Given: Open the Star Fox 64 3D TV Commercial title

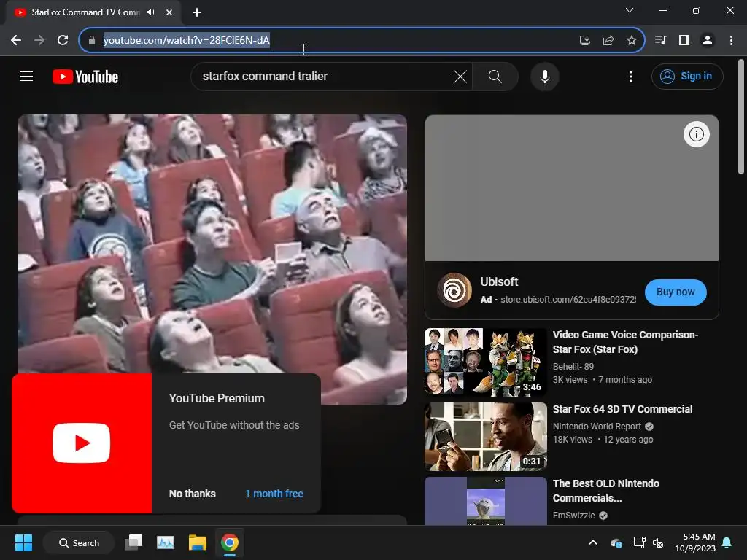Looking at the screenshot, I should pyautogui.click(x=622, y=409).
